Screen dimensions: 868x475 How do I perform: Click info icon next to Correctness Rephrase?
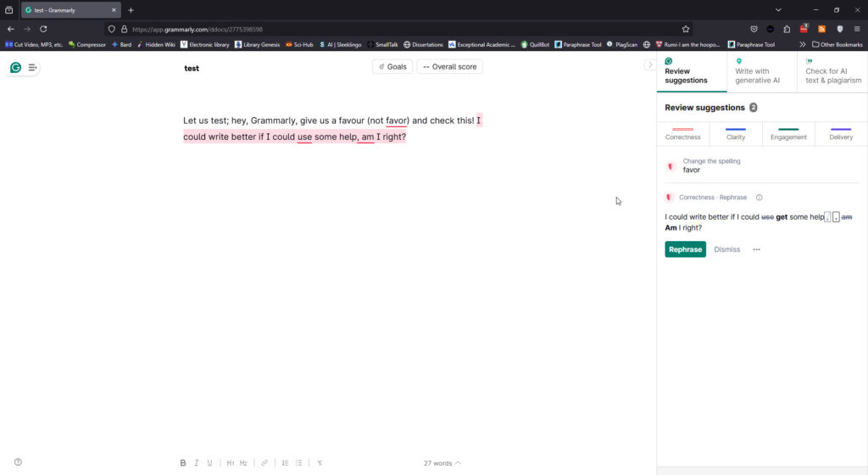coord(759,198)
